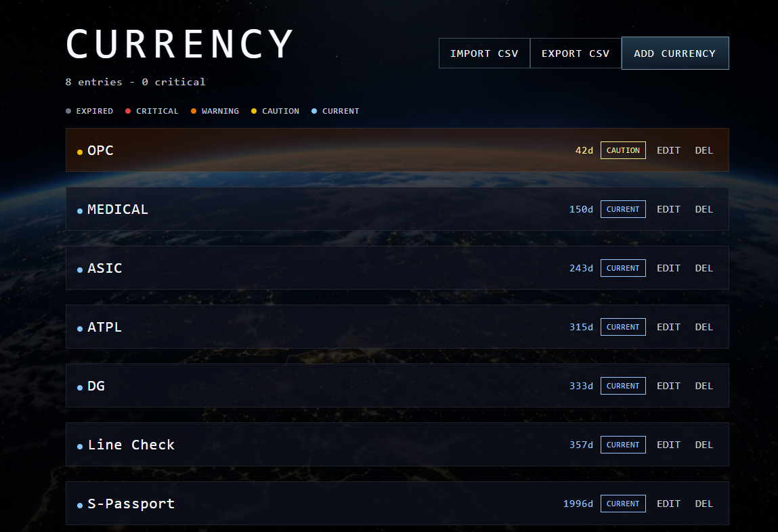778x532 pixels.
Task: Click the EXPIRED legend label
Action: click(x=94, y=111)
